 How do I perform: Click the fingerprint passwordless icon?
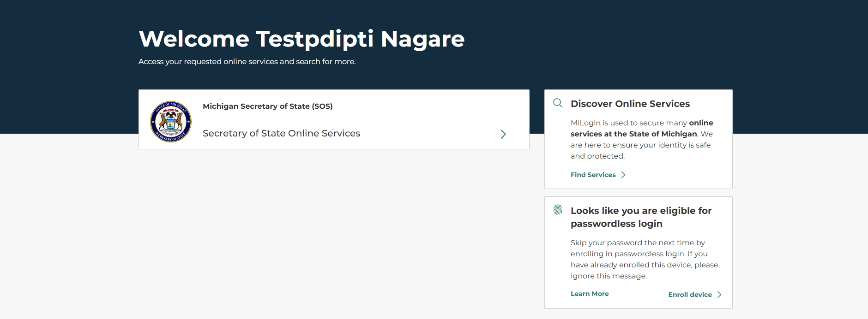click(558, 210)
